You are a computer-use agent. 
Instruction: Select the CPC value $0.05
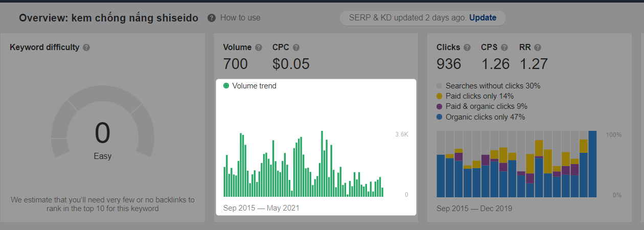click(x=291, y=64)
